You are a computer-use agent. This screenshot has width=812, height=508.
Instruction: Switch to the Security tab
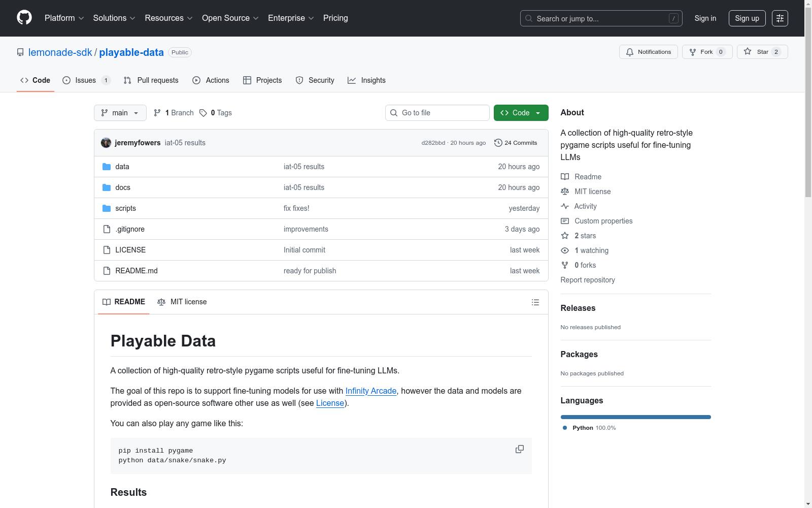pos(315,80)
